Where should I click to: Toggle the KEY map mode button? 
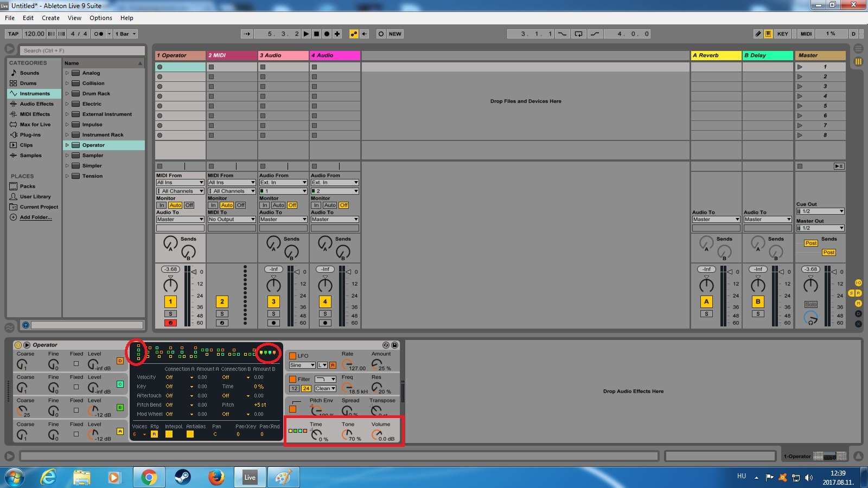tap(782, 34)
